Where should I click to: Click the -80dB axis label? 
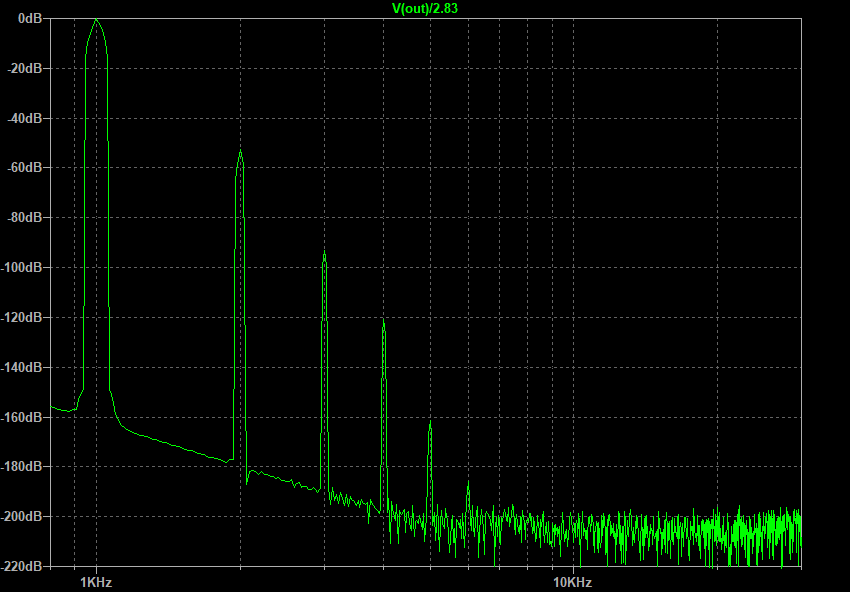pos(25,217)
